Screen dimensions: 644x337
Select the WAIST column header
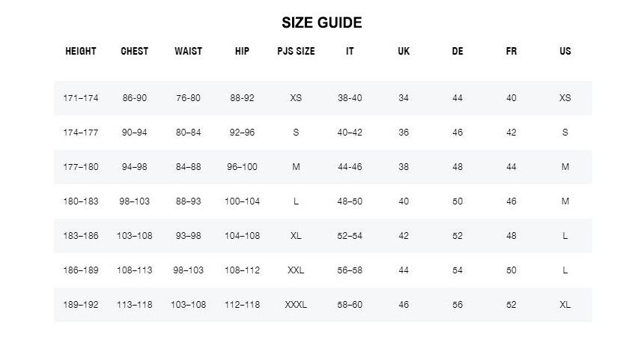[x=188, y=52]
